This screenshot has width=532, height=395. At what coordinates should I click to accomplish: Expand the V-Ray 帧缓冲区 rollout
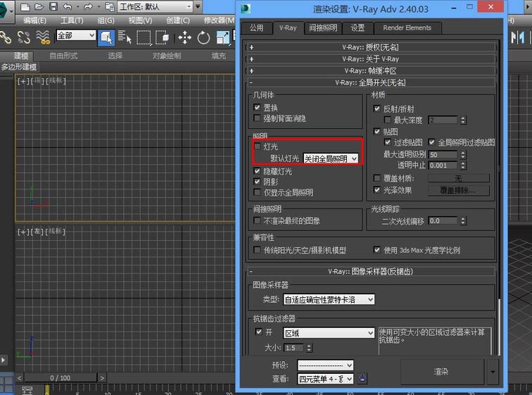click(x=370, y=70)
